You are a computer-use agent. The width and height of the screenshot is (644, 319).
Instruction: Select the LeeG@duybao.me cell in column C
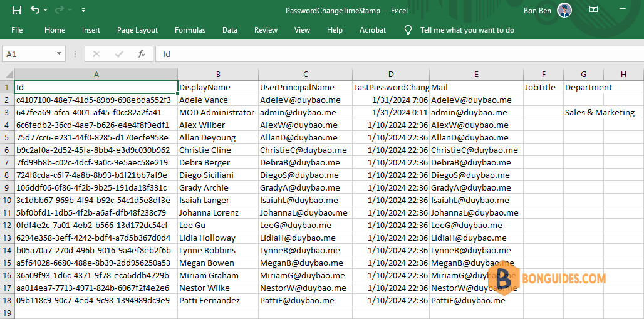tap(306, 225)
